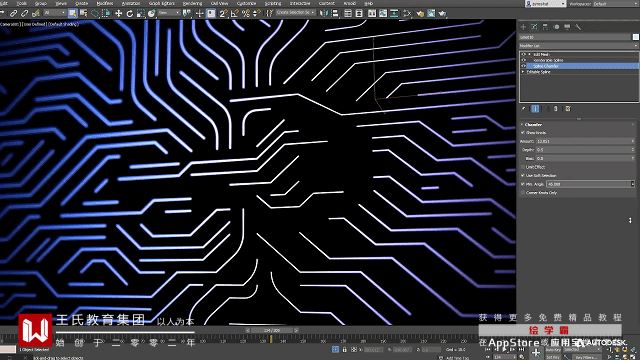Hide the Edit Mesh modifier via eye icon
This screenshot has height=360, width=640.
pyautogui.click(x=523, y=54)
